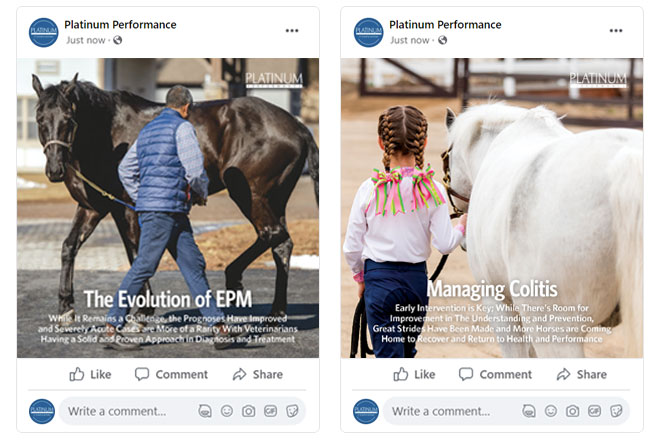This screenshot has height=440, width=660.
Task: Share The Evolution of EPM post
Action: 258,374
